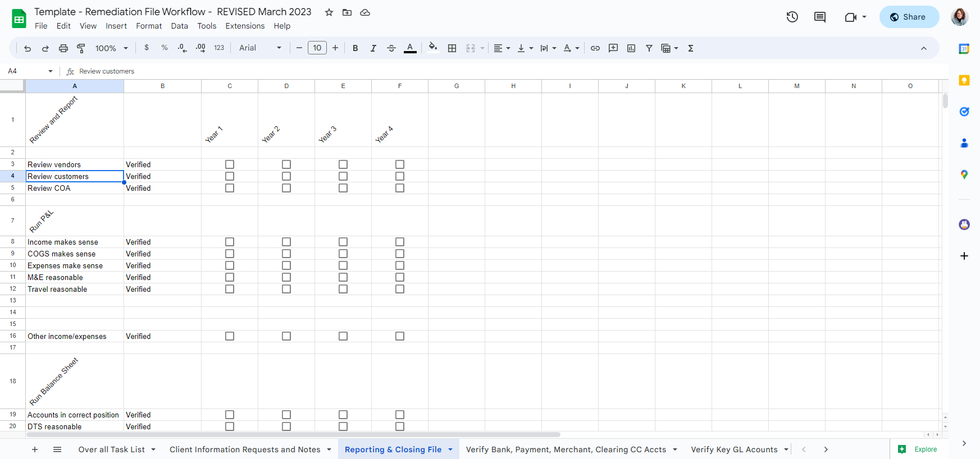Viewport: 980px width, 459px height.
Task: Open the Format menu
Action: [x=149, y=26]
